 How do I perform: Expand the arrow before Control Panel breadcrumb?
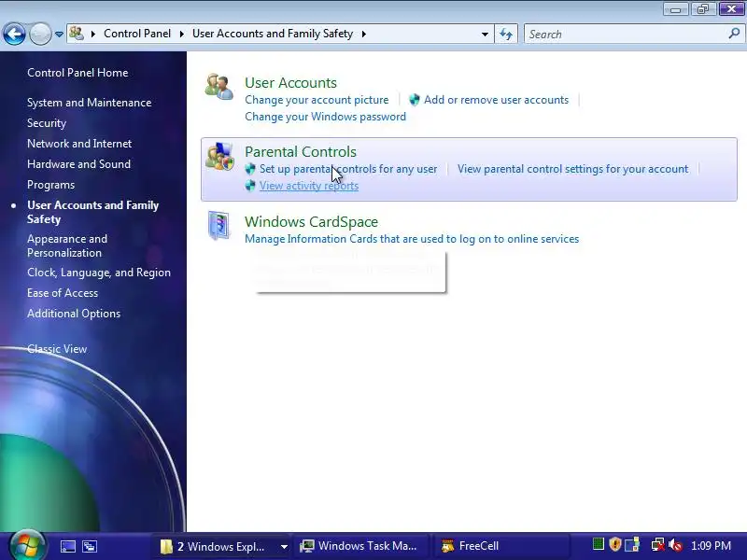coord(93,34)
